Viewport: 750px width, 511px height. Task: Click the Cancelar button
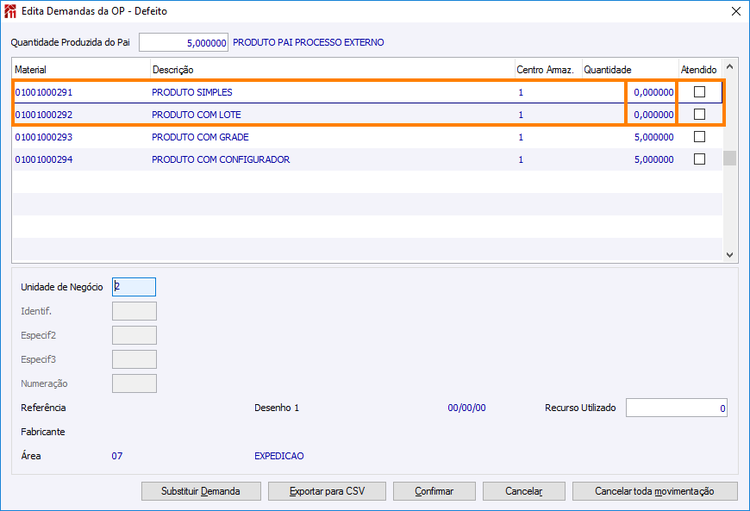[x=524, y=491]
